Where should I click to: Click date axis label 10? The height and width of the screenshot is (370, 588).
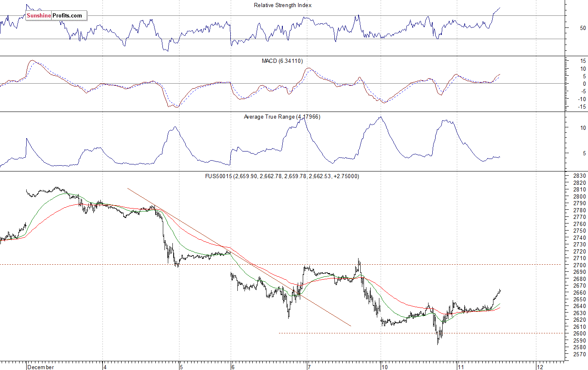click(x=385, y=367)
